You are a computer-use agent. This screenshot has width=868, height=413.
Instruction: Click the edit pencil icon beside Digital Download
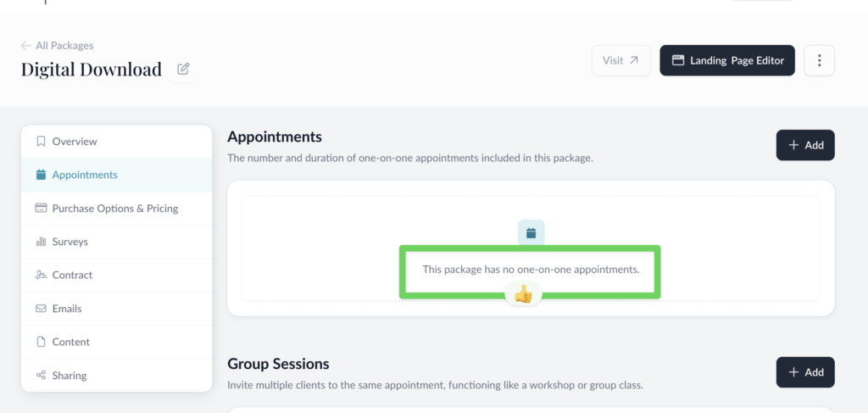183,70
